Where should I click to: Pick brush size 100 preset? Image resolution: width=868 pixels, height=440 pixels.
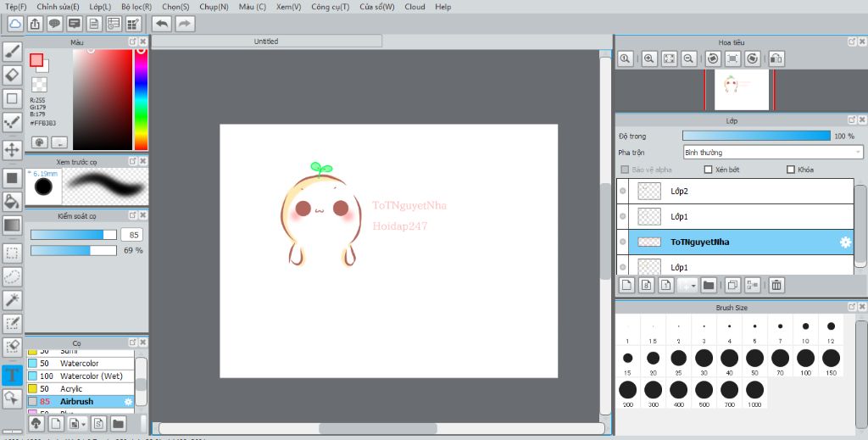click(805, 358)
